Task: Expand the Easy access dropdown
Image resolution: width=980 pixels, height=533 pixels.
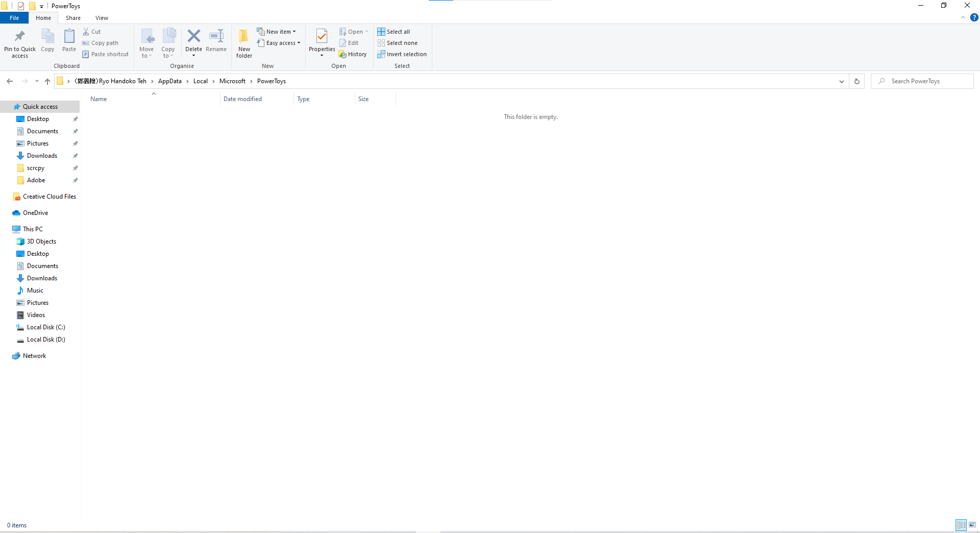Action: [x=279, y=43]
